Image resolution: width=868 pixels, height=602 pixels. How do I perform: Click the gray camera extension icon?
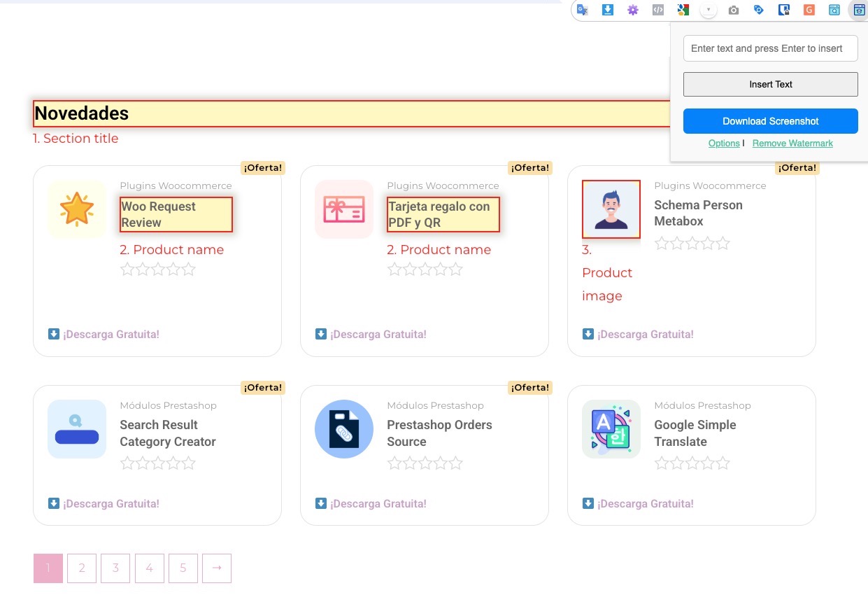point(733,10)
